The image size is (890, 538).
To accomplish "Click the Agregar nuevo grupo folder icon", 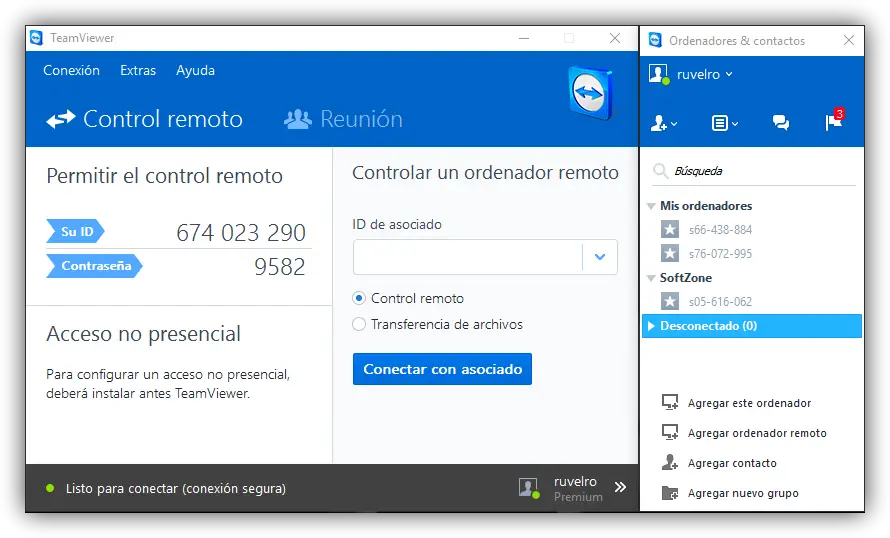I will click(670, 493).
